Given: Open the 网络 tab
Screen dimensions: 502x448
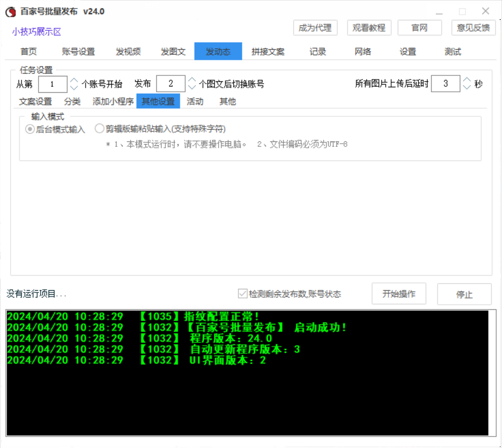Looking at the screenshot, I should click(363, 51).
